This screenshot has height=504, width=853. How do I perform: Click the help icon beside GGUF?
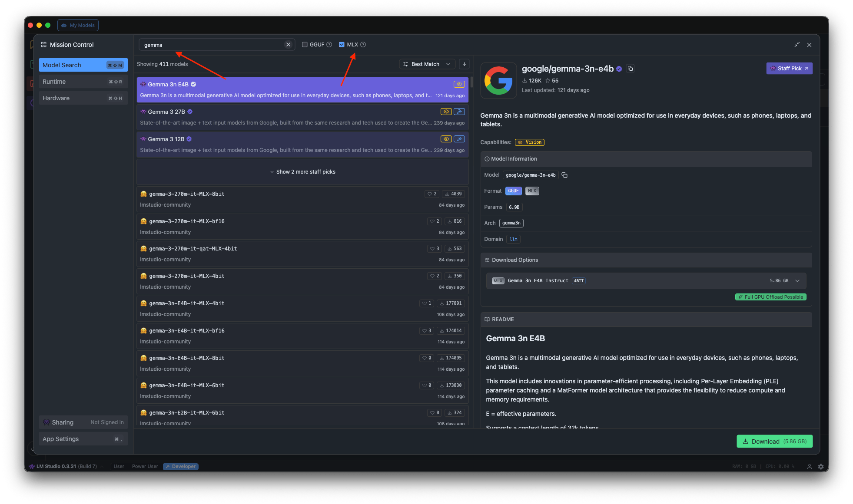coord(329,45)
